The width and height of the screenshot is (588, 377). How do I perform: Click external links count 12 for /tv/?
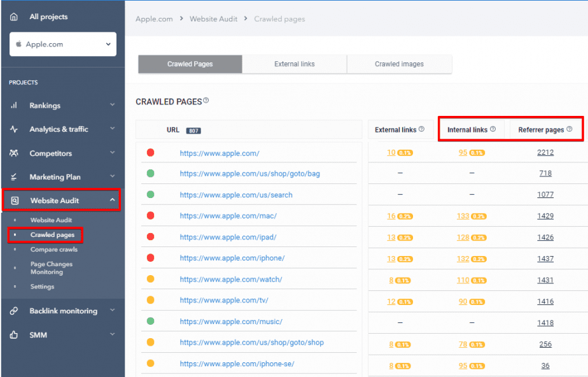(x=391, y=302)
